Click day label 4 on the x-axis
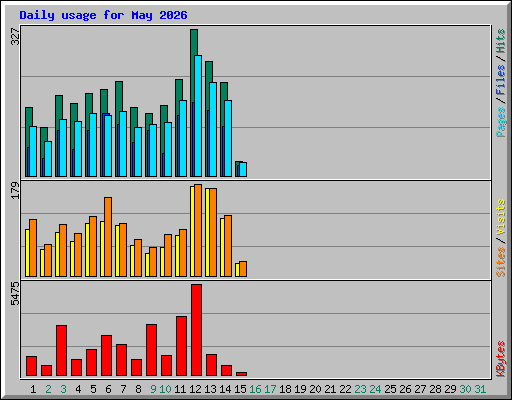 [x=78, y=389]
